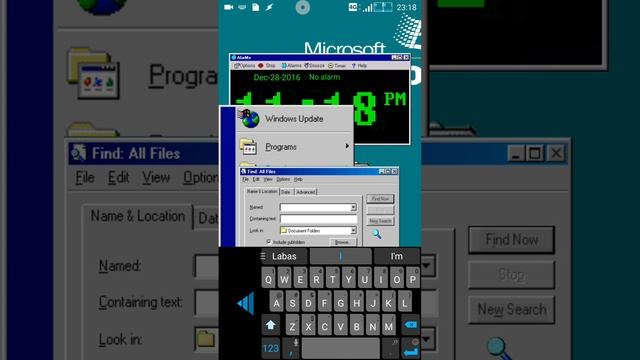Viewport: 640px width, 360px height.
Task: Click the AlarMe title bar icon
Action: [234, 58]
